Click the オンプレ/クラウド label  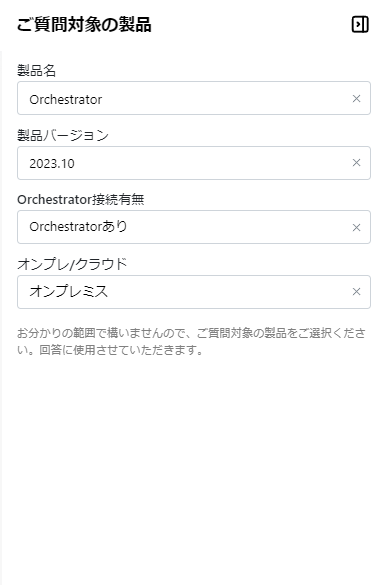(x=72, y=264)
